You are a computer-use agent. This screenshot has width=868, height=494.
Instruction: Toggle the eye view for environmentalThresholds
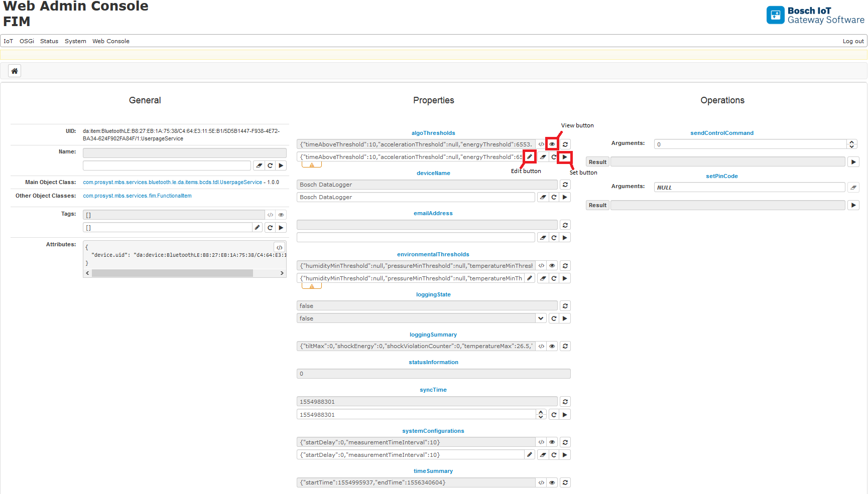tap(552, 265)
